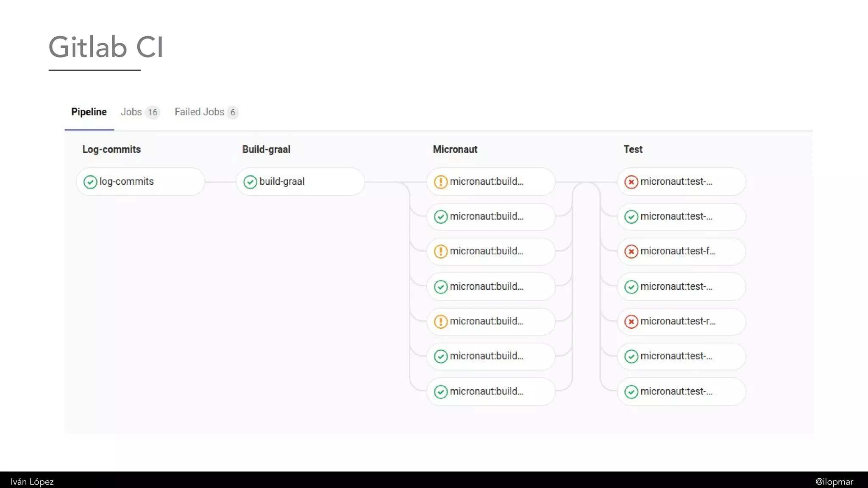
Task: Click warning icon on fifth micronaut:build job
Action: click(441, 322)
